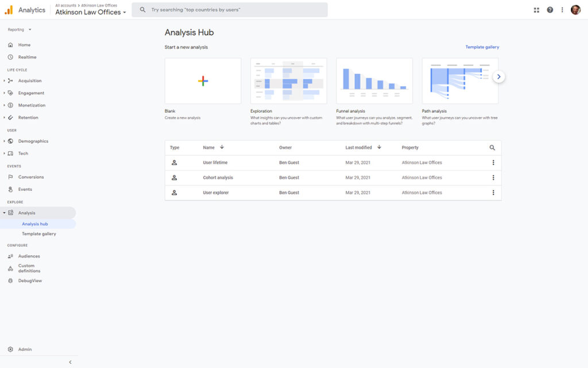This screenshot has height=368, width=588.
Task: Click Ben Guest in the Cohort analysis row
Action: (289, 178)
